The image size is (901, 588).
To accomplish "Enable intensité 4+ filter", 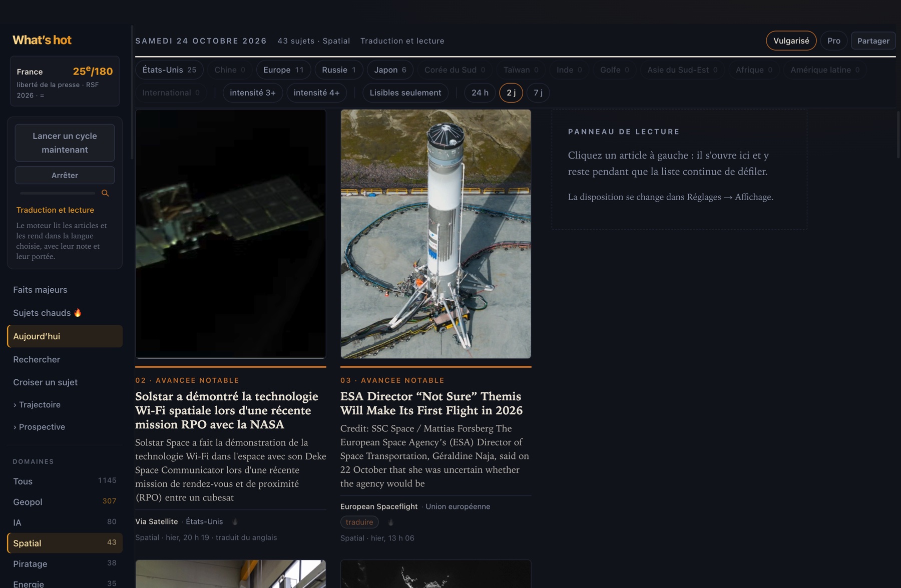I will (316, 93).
